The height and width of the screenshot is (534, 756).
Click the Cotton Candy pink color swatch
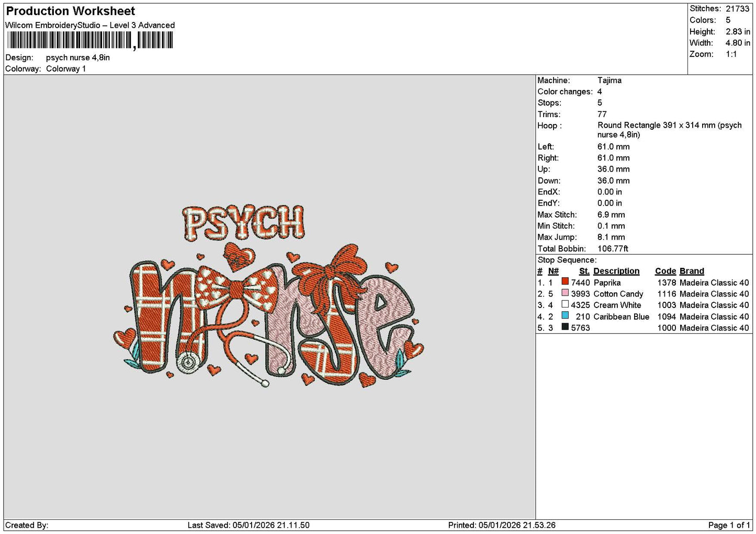565,293
